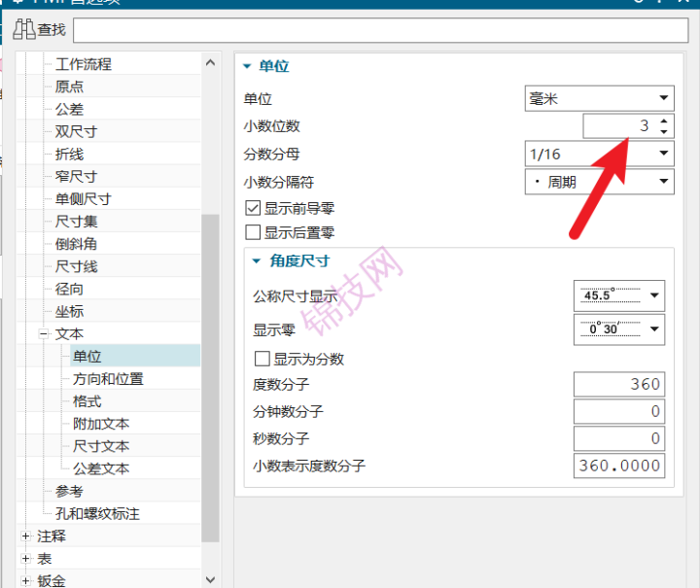
Task: Check 显示后置零 checkbox
Action: pos(253,232)
